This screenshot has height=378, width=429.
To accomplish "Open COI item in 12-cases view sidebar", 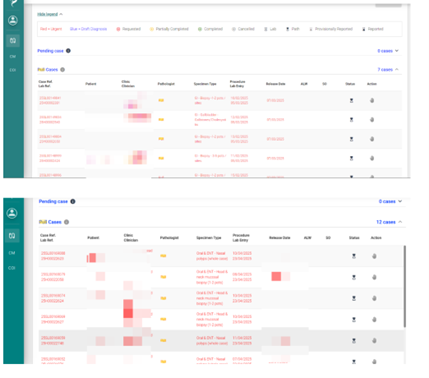I will coord(12,268).
